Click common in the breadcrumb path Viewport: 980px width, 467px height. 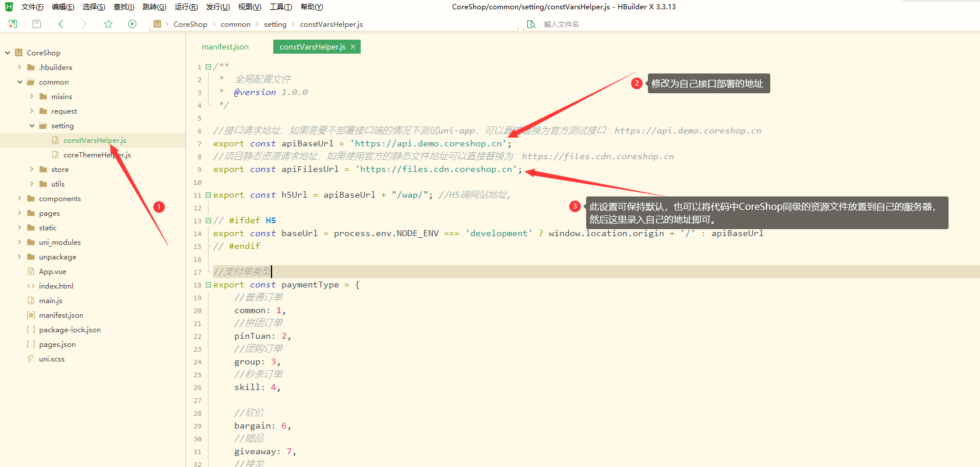tap(235, 24)
